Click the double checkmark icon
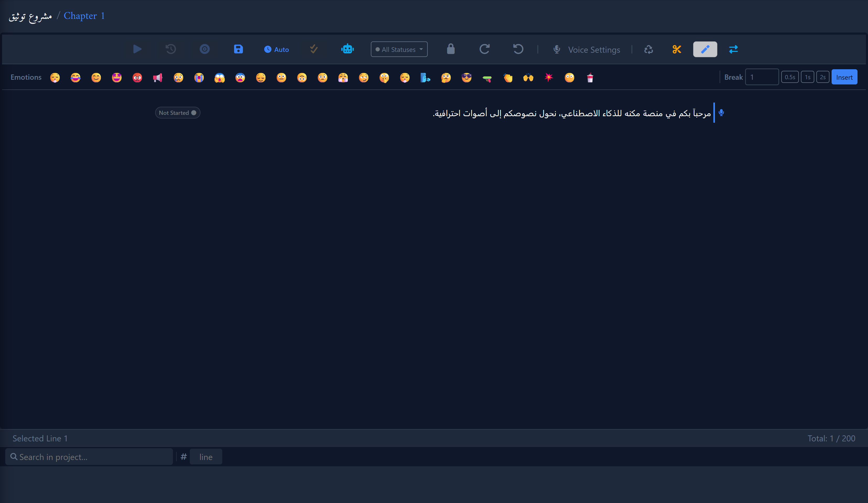868x503 pixels. [313, 49]
